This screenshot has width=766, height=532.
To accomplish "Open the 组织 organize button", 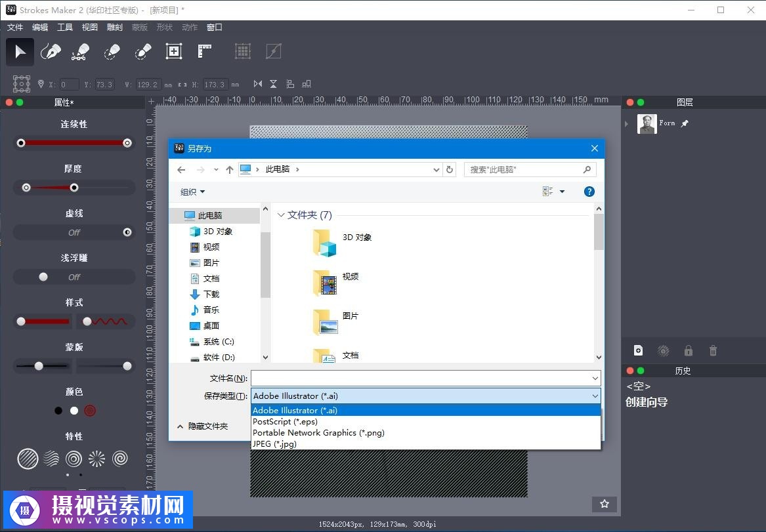I will pos(192,192).
